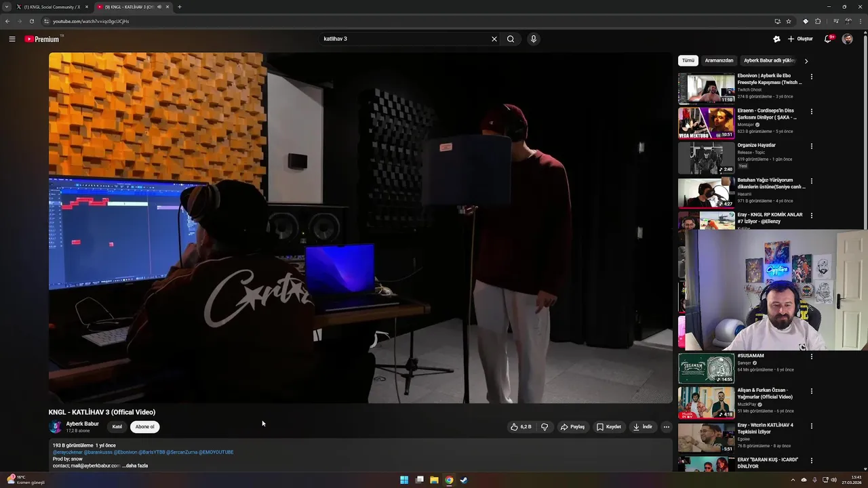Download the video with İndir
The image size is (868, 488).
(x=642, y=427)
